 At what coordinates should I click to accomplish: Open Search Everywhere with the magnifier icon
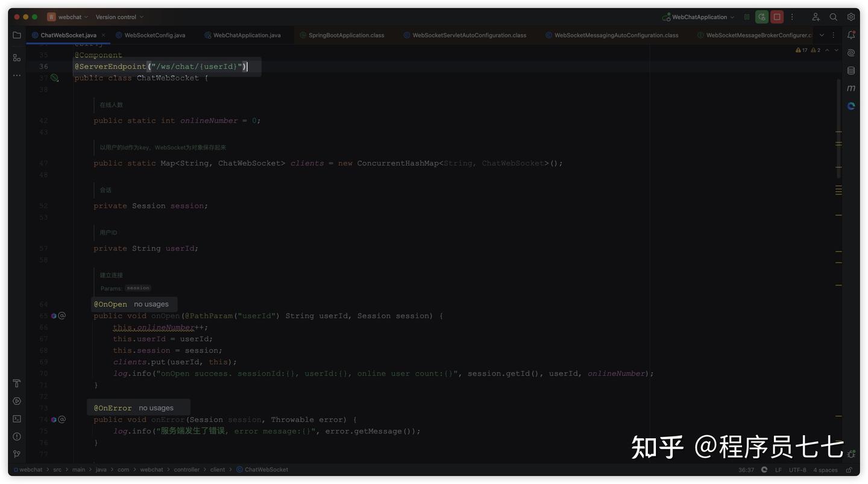834,16
